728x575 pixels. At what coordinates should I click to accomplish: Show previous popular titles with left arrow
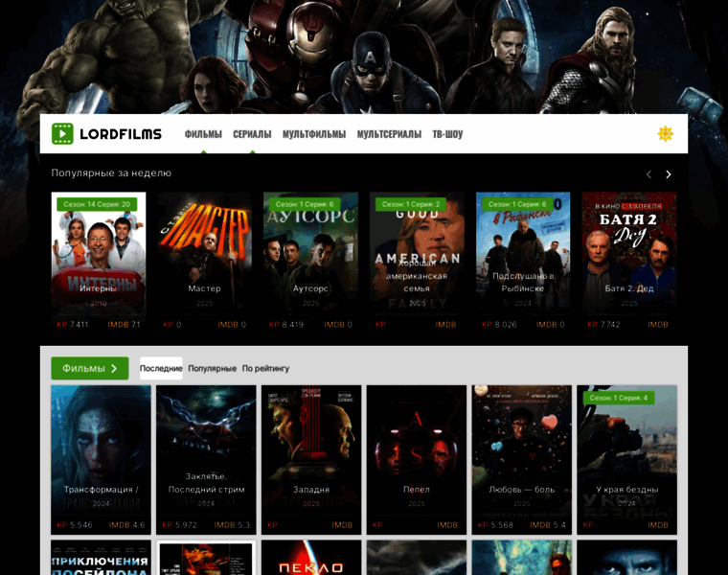coord(648,174)
